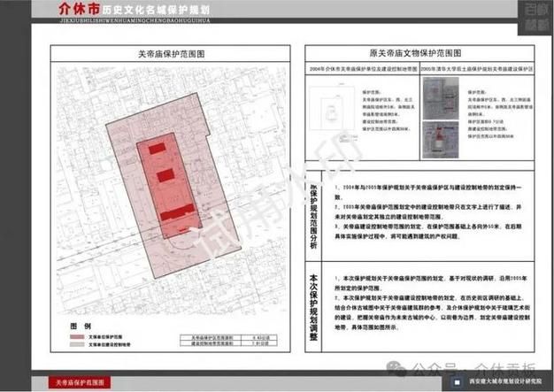Click the 本次保护规划调整 vertical section label
554x392 pixels.
313,308
